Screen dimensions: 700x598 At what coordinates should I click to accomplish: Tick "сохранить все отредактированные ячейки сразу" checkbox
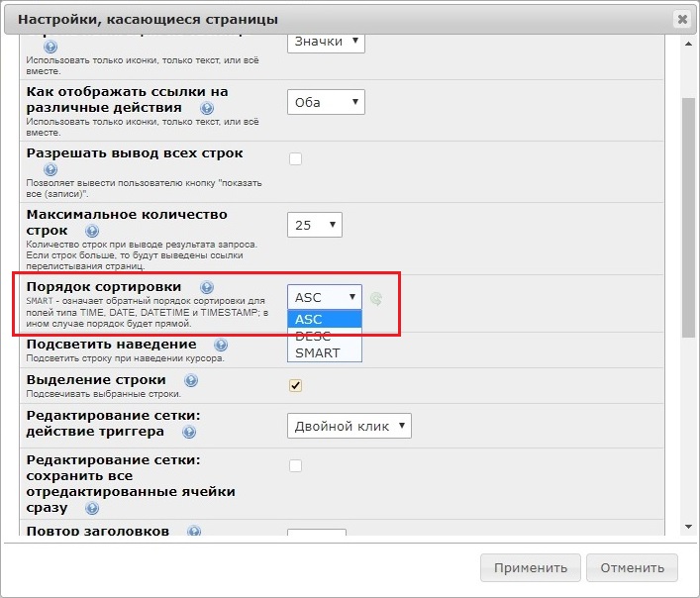(295, 465)
